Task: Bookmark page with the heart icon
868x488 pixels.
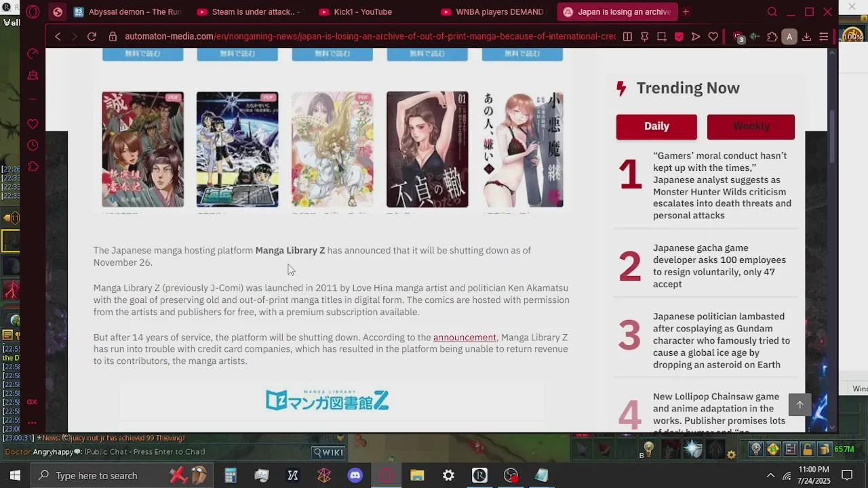Action: click(713, 37)
